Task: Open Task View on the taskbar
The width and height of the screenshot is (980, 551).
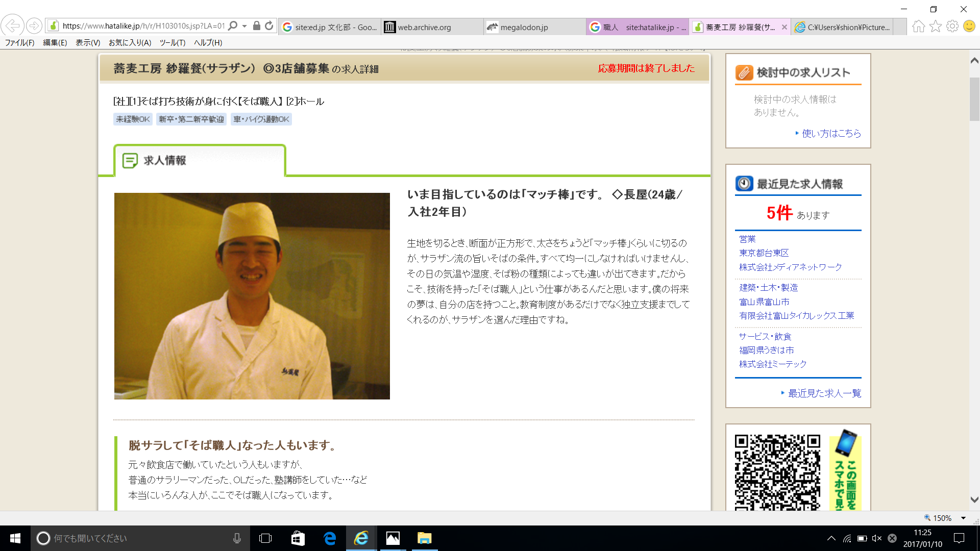Action: 265,538
